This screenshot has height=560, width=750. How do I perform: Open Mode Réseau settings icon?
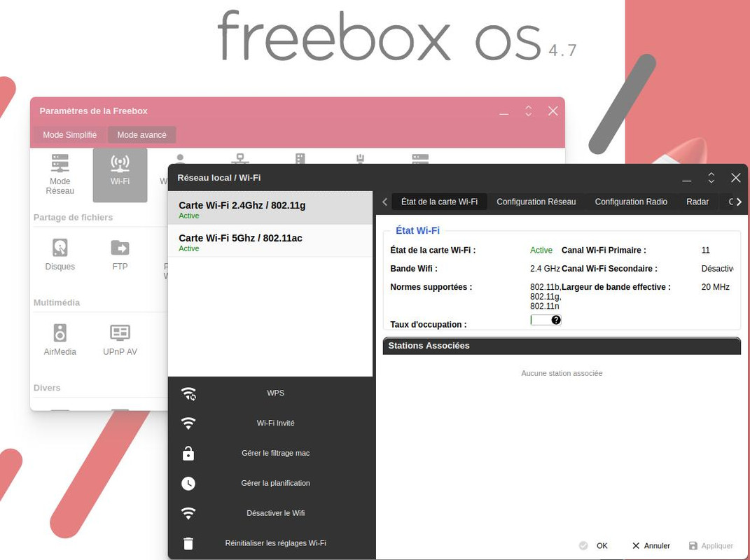coord(60,174)
